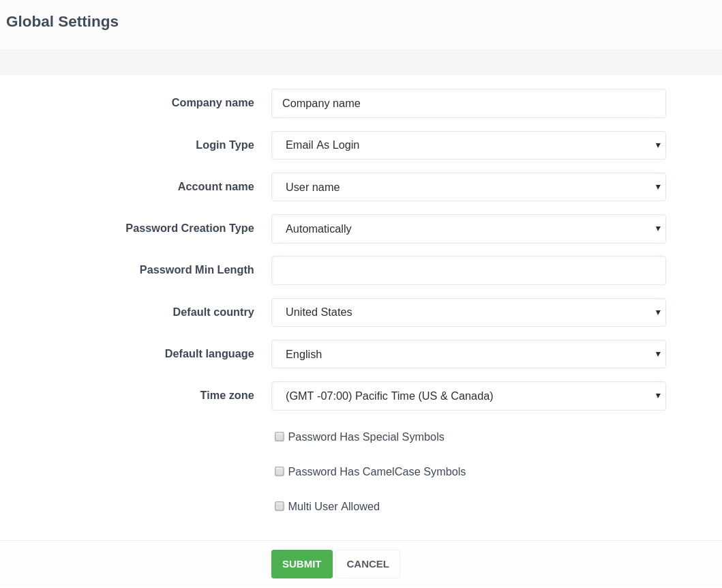
Task: Click the Time zone dropdown arrow
Action: coord(658,396)
